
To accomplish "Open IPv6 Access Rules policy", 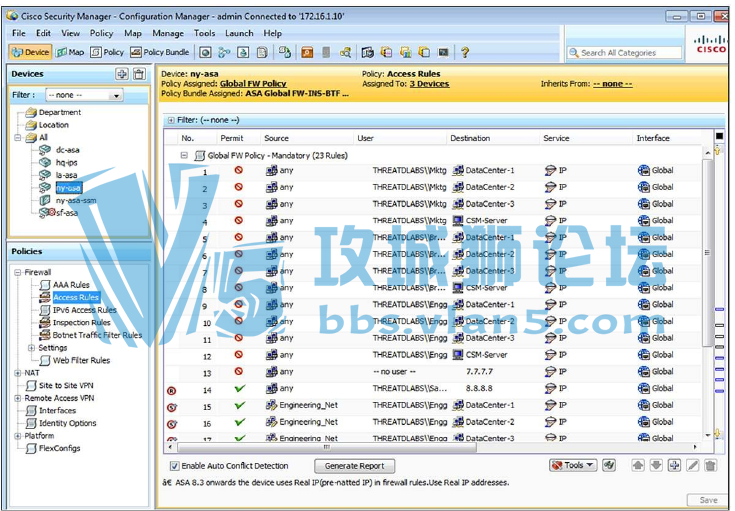I will click(84, 310).
